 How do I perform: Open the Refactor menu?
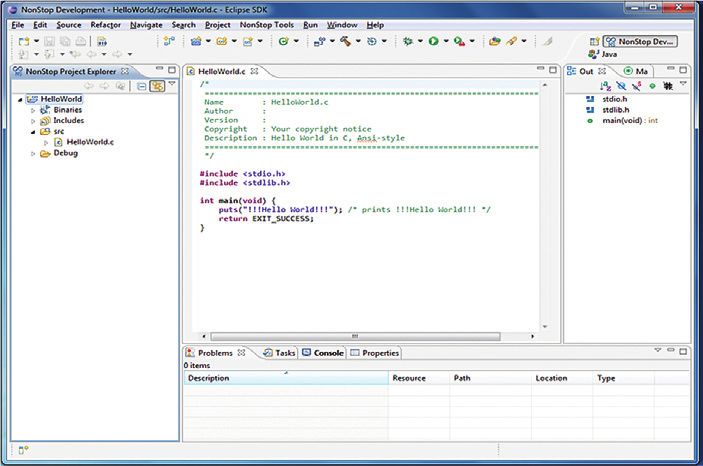click(105, 25)
